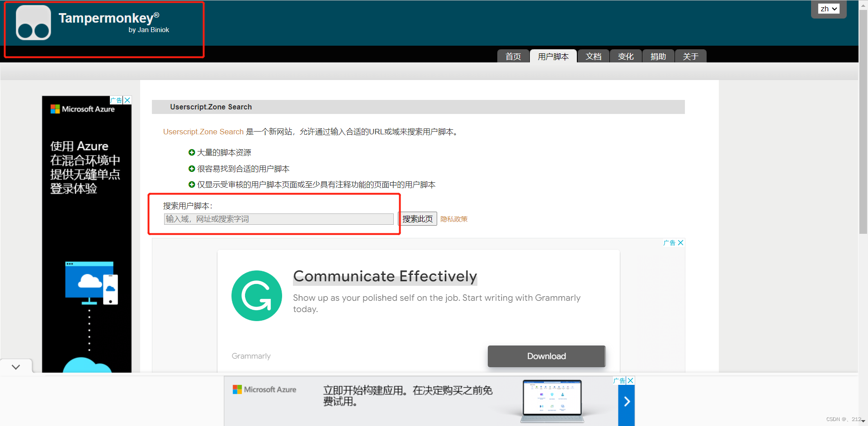Click the scrollbar down arrow
The height and width of the screenshot is (426, 868).
863,421
